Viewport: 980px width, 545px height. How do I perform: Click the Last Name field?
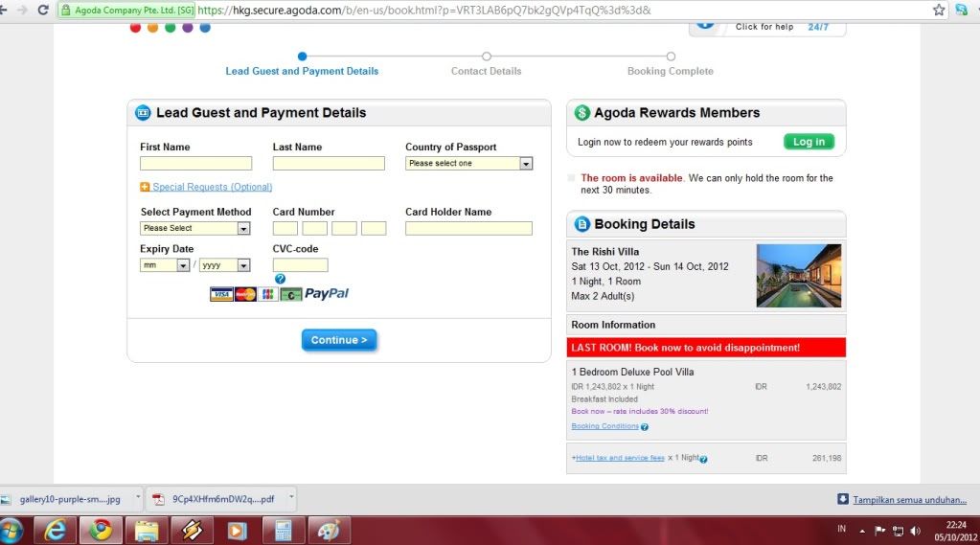pyautogui.click(x=329, y=163)
